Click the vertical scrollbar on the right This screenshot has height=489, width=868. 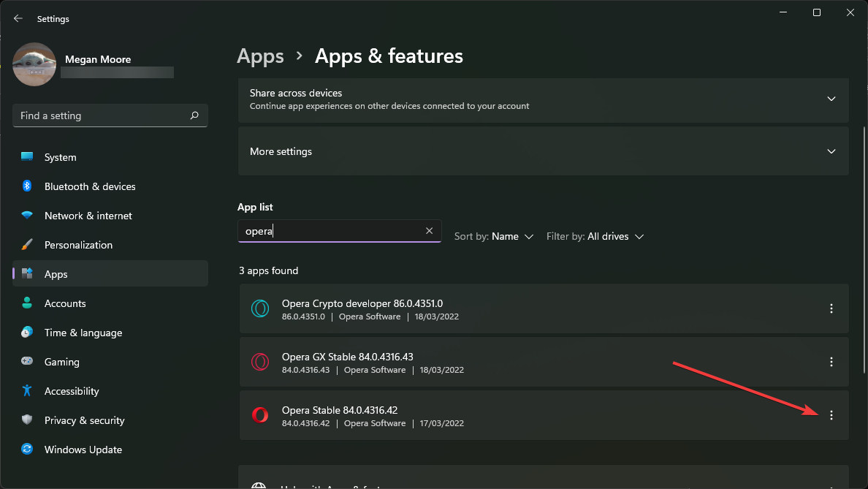coord(864,249)
